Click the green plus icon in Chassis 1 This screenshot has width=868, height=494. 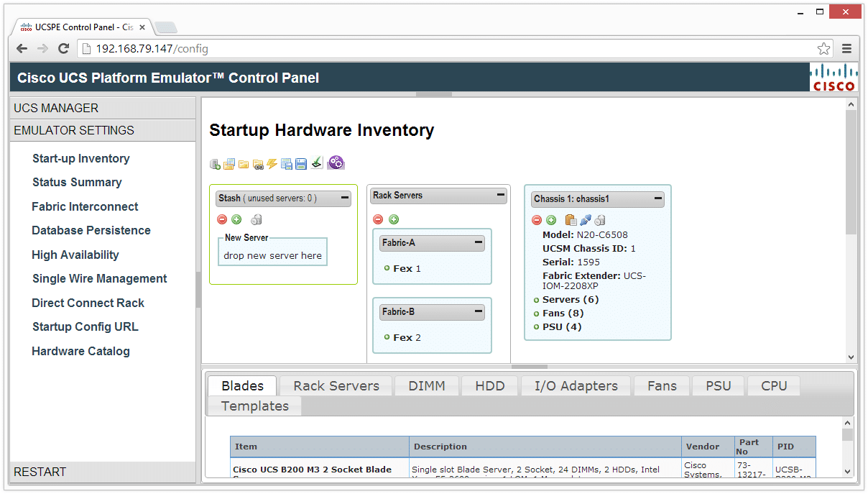551,221
